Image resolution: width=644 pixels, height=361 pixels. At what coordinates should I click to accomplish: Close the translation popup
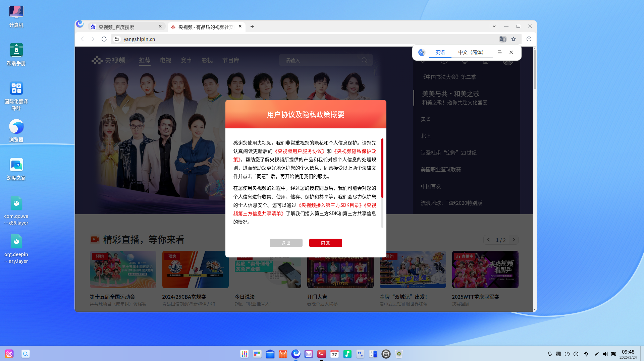[x=511, y=52]
